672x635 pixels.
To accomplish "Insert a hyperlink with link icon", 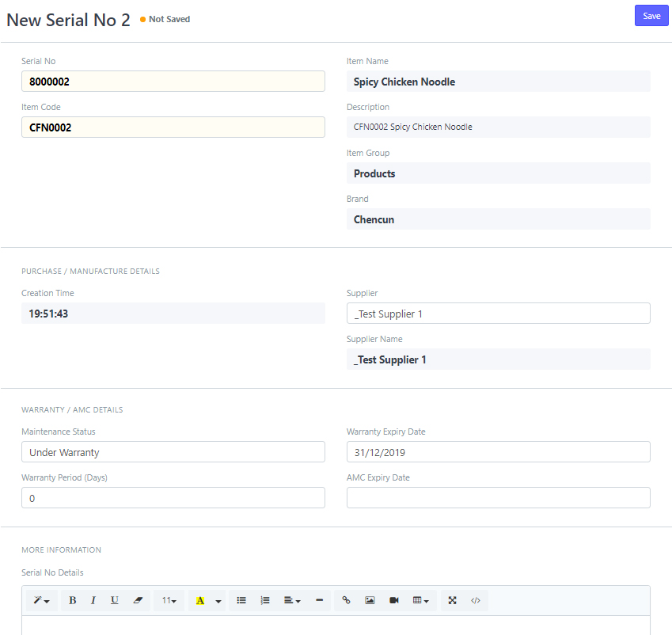I will click(x=346, y=600).
